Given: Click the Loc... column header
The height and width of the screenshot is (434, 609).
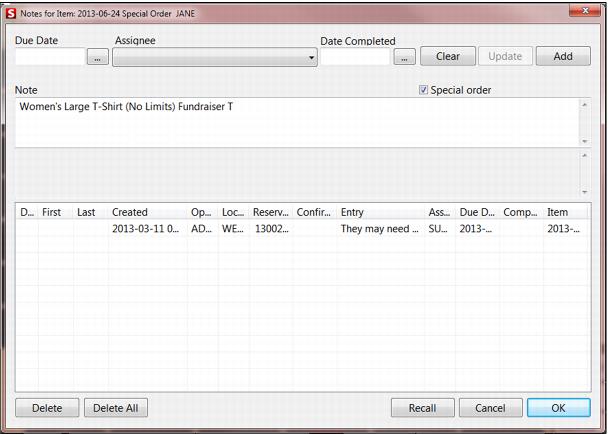Looking at the screenshot, I should point(233,212).
